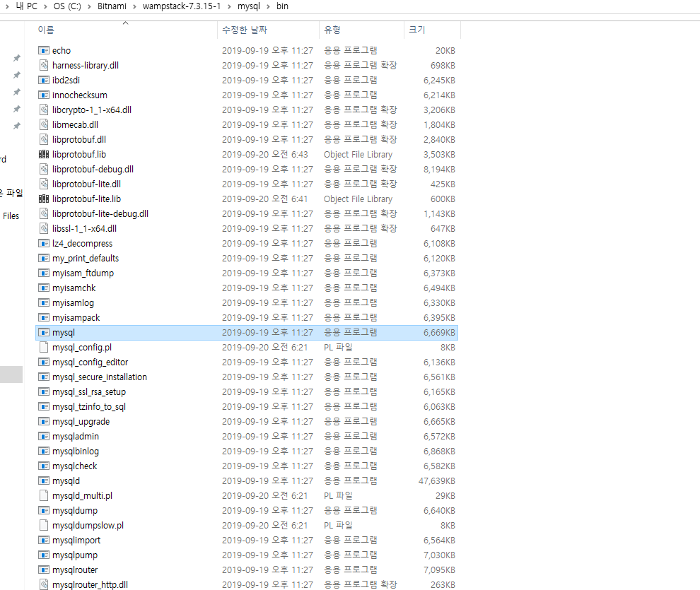Image resolution: width=700 pixels, height=590 pixels.
Task: Go to mysql folder in the address path
Action: (249, 6)
